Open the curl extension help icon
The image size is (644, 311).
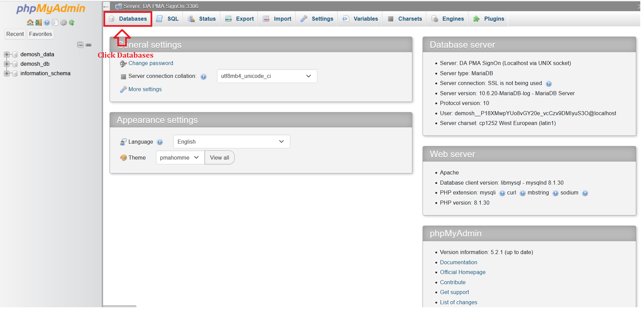pos(523,193)
